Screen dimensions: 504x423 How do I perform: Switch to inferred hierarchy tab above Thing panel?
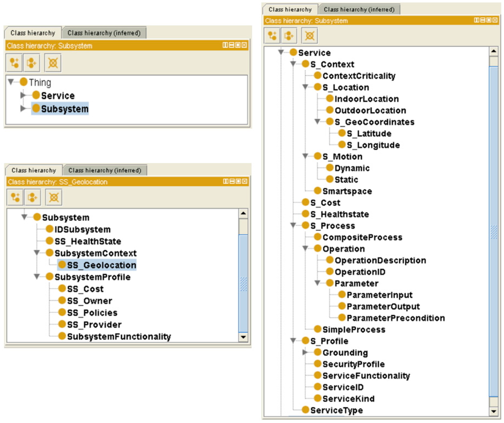pos(103,33)
